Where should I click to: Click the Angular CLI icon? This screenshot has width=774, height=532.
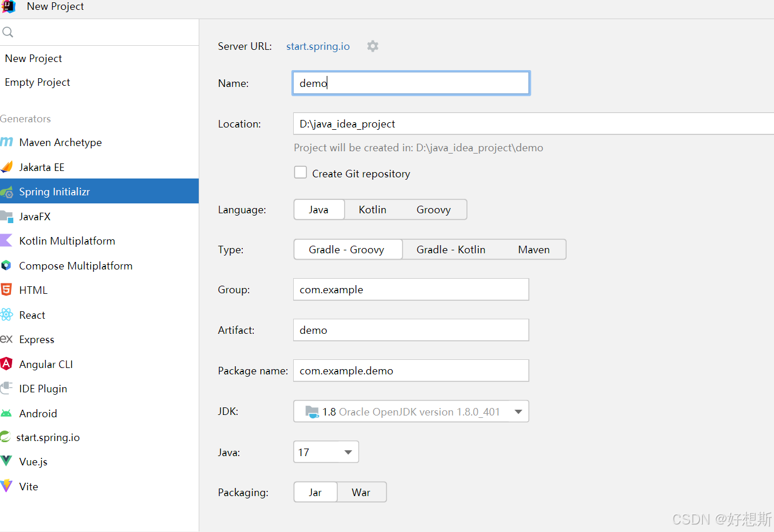click(x=6, y=364)
